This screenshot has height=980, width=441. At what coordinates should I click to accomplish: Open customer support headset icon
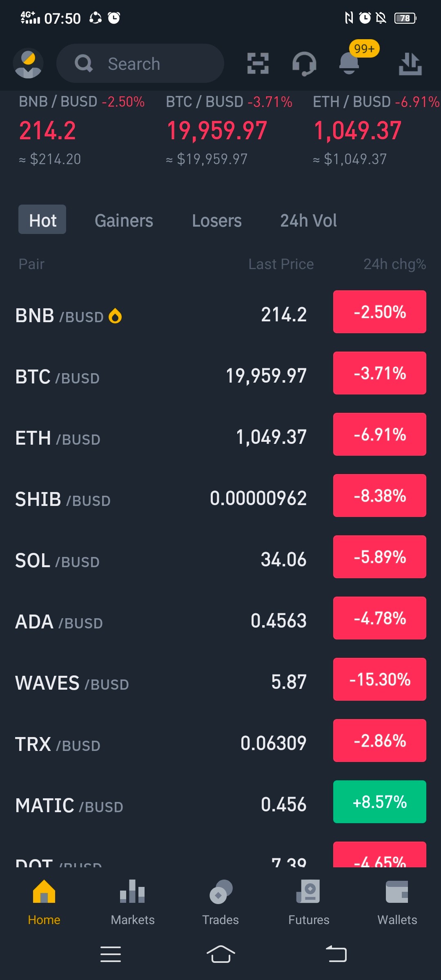tap(304, 64)
